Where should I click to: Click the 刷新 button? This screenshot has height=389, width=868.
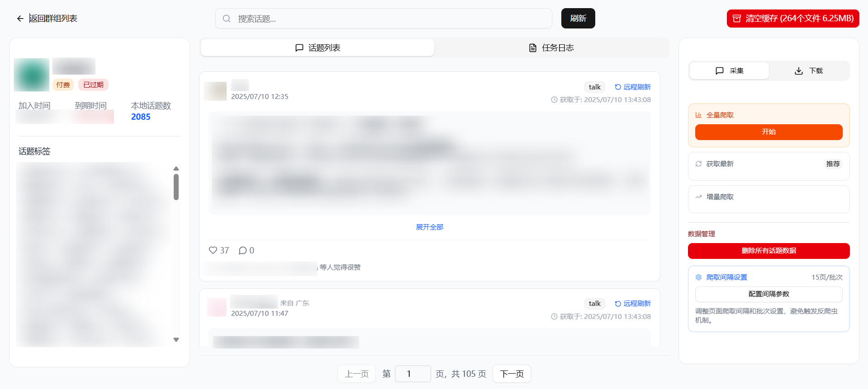[x=578, y=19]
